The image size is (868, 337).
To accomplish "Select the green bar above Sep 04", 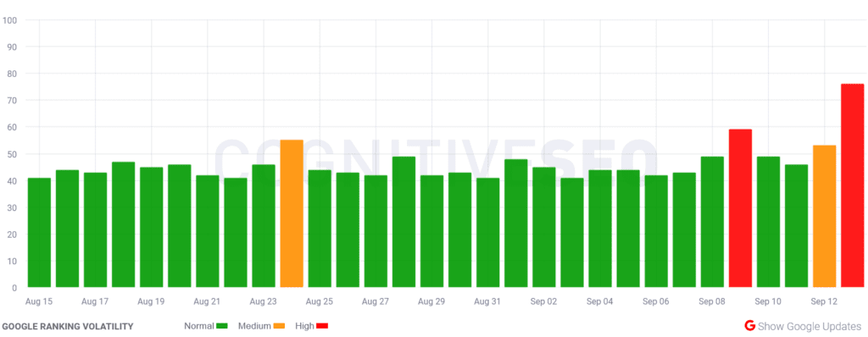I will 600,229.
